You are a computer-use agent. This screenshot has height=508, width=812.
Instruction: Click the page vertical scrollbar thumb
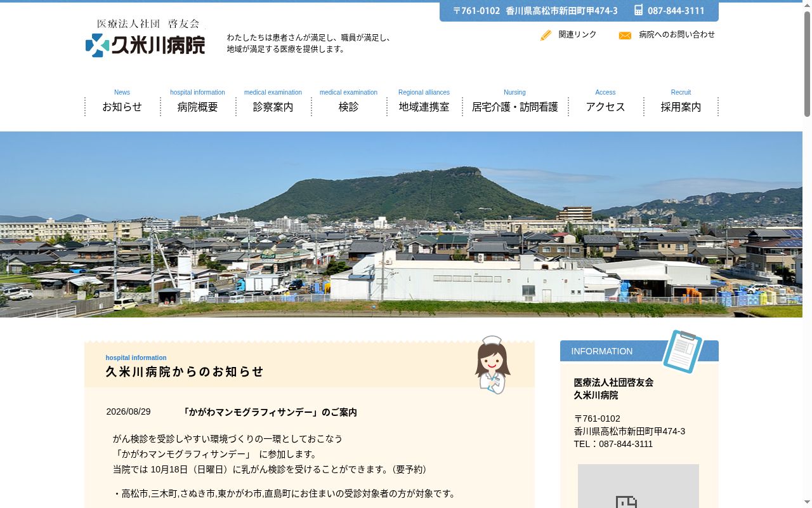pos(807,63)
